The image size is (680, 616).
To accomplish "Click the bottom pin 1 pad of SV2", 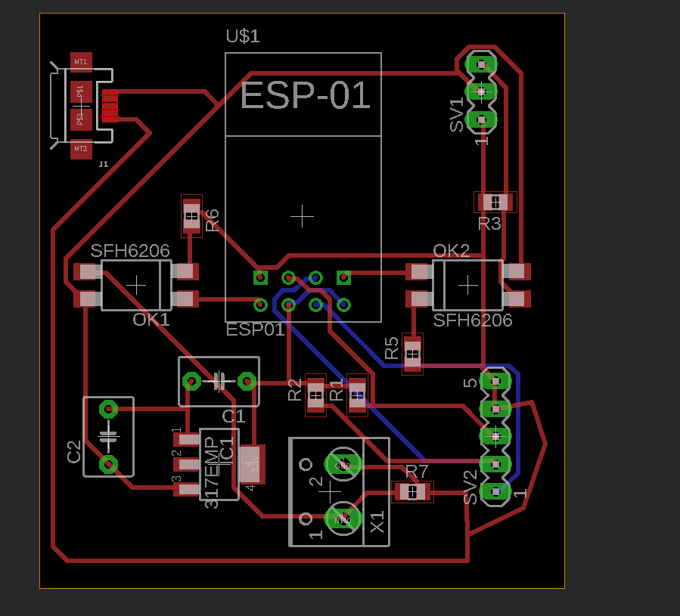I will pyautogui.click(x=495, y=491).
